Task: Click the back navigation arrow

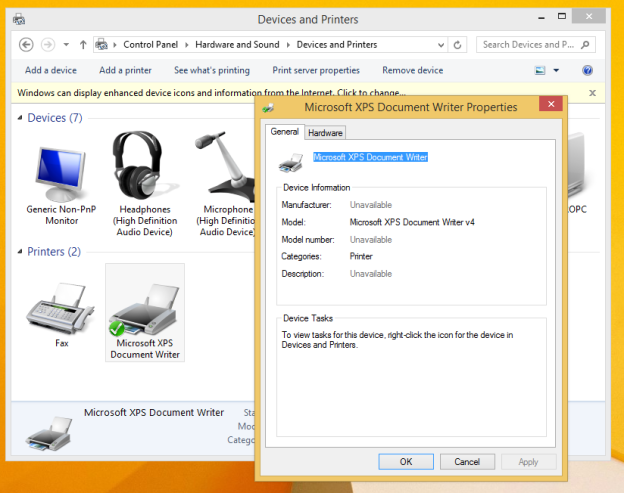Action: coord(26,45)
